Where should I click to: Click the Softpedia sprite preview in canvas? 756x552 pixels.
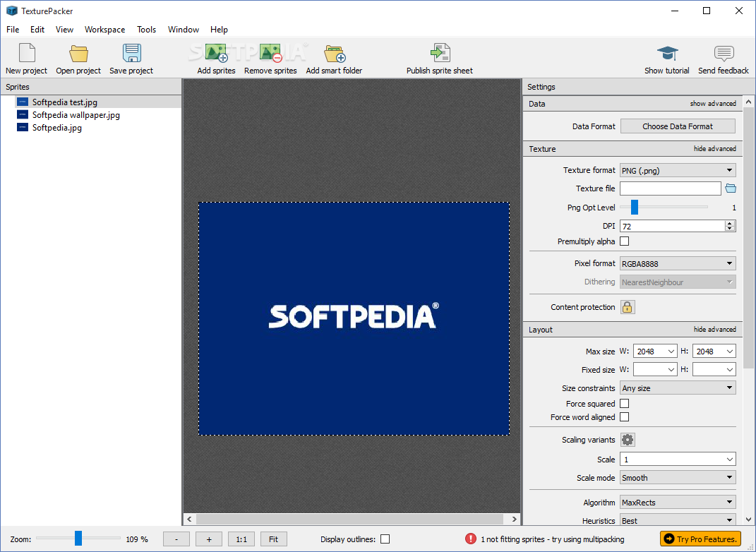354,318
